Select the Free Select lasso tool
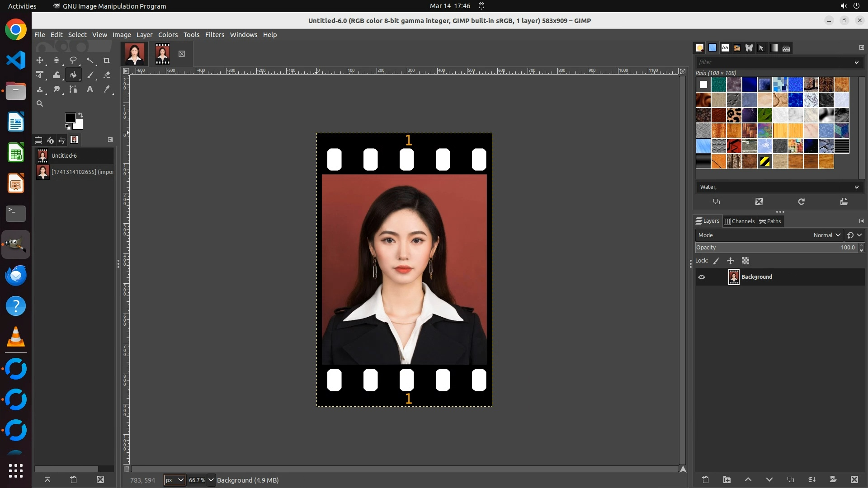The image size is (868, 488). [x=73, y=60]
